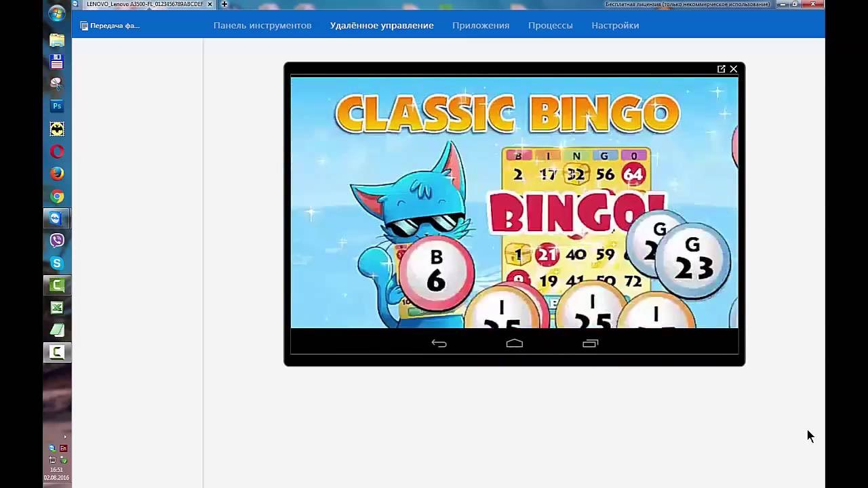868x488 pixels.
Task: Launch Google Chrome from taskbar
Action: coord(57,196)
